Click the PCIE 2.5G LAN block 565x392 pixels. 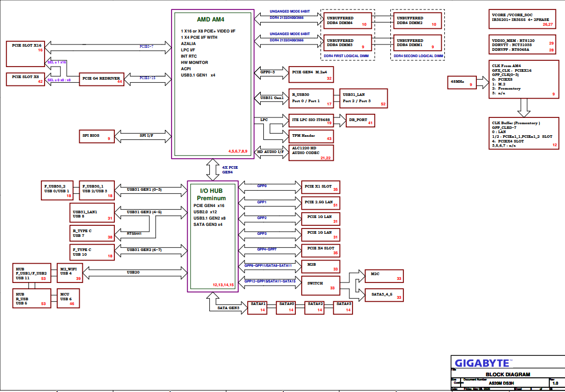[x=321, y=203]
